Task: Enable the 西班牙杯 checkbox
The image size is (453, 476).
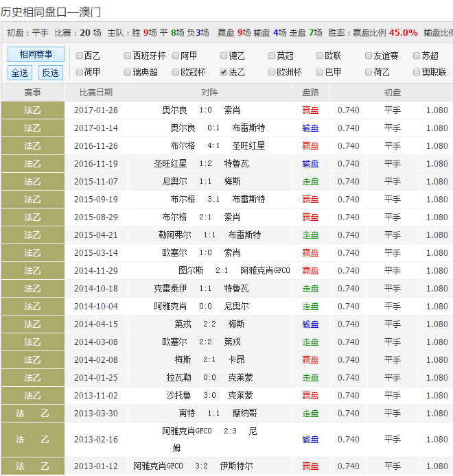Action: [x=128, y=56]
